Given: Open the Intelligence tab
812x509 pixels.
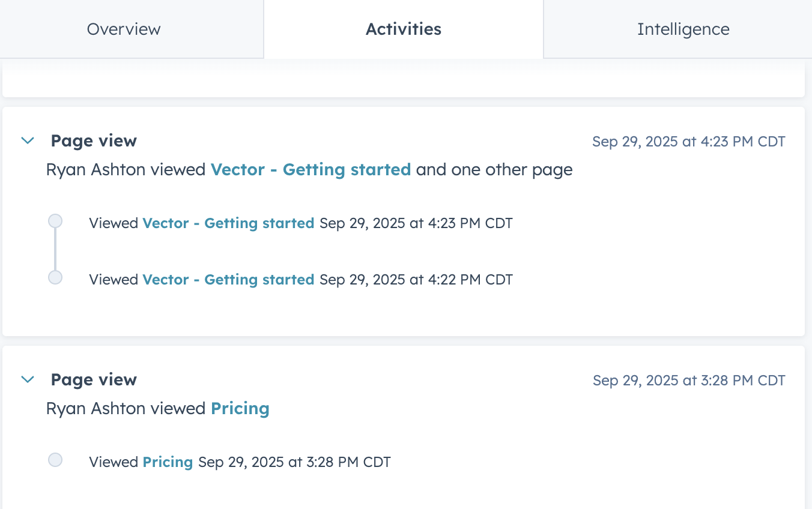Looking at the screenshot, I should (683, 29).
